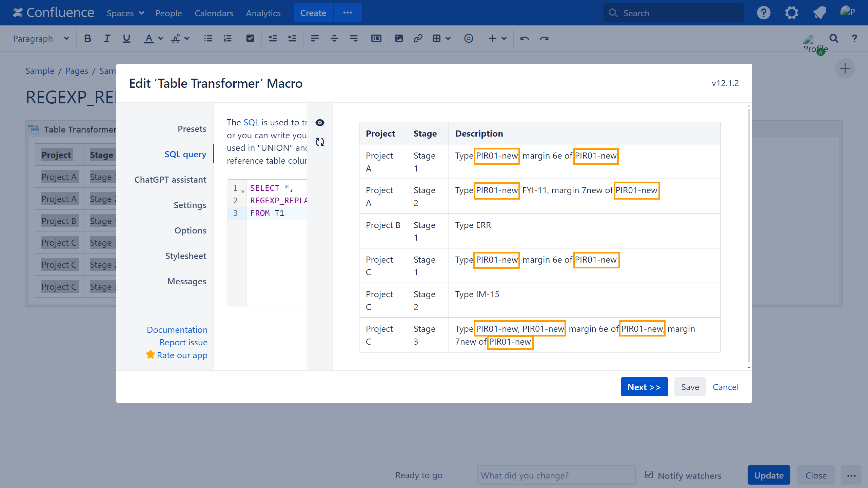The height and width of the screenshot is (488, 868).
Task: Open the Paragraph style dropdown
Action: point(41,39)
